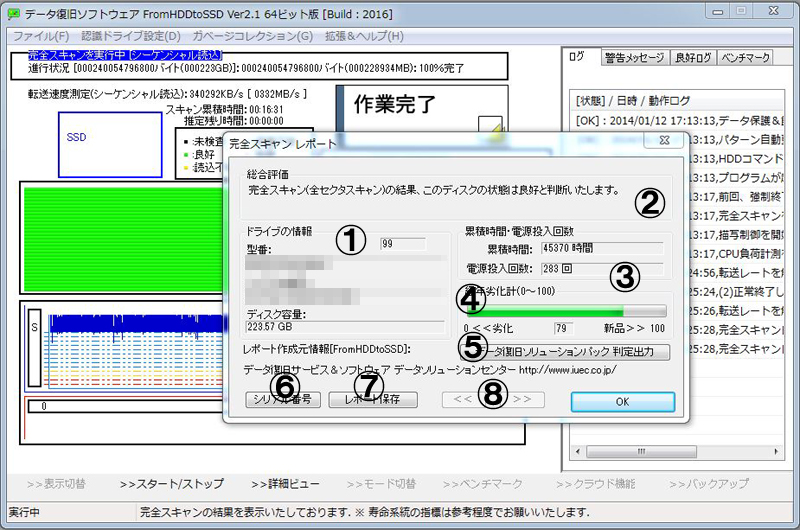The width and height of the screenshot is (800, 530).
Task: Click the log panel horizontal scrollbar thumb
Action: coord(641,451)
